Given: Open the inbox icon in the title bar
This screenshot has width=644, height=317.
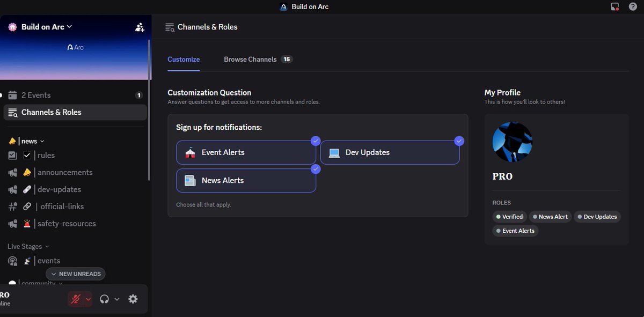Looking at the screenshot, I should tap(615, 7).
